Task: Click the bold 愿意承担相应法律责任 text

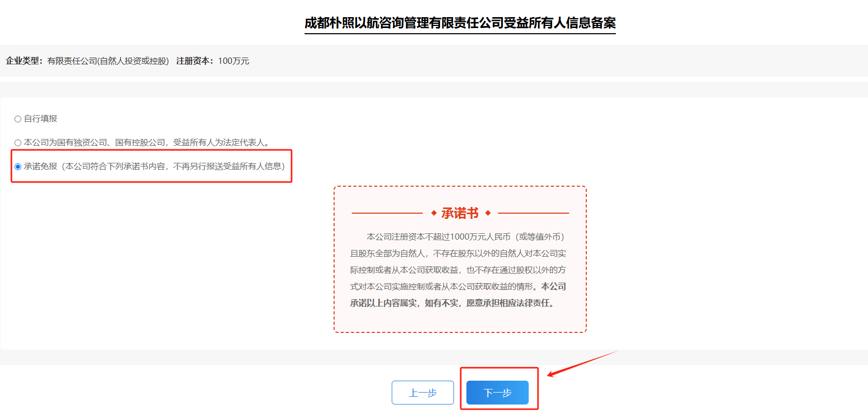Action: pos(511,303)
